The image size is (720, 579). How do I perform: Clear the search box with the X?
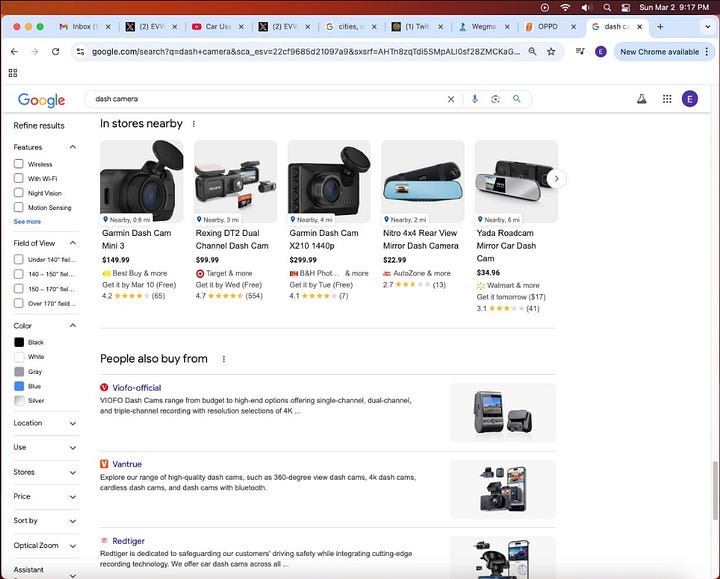[451, 99]
